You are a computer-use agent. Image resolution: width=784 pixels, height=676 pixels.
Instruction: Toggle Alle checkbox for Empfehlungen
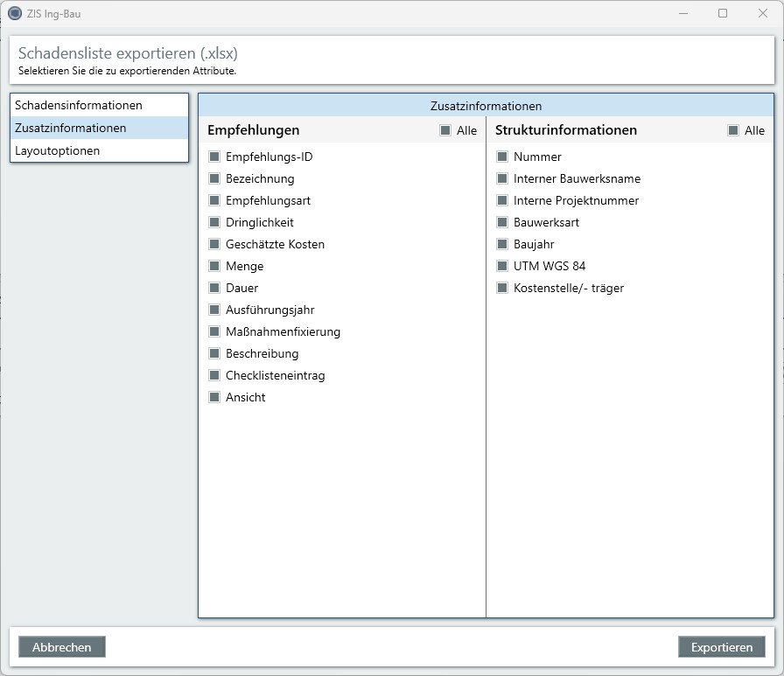coord(445,131)
